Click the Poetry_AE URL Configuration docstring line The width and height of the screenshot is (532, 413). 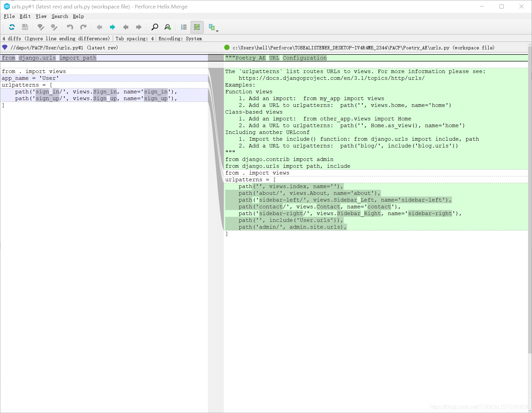pyautogui.click(x=276, y=58)
